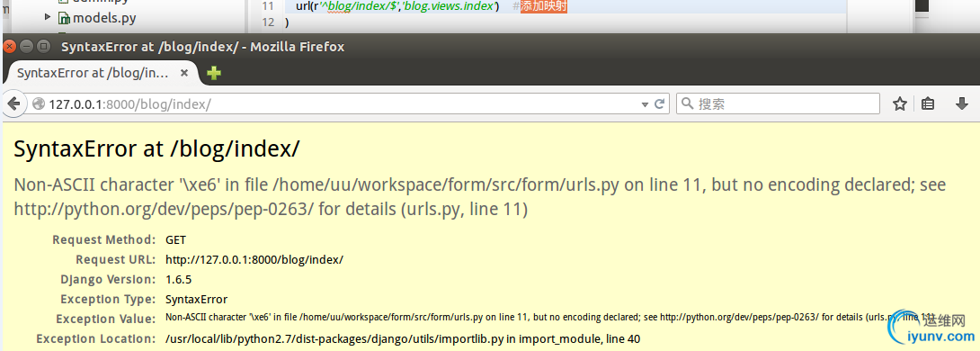Click line number 11 in the editor gutter
Viewport: 980px width, 351px height.
[268, 6]
